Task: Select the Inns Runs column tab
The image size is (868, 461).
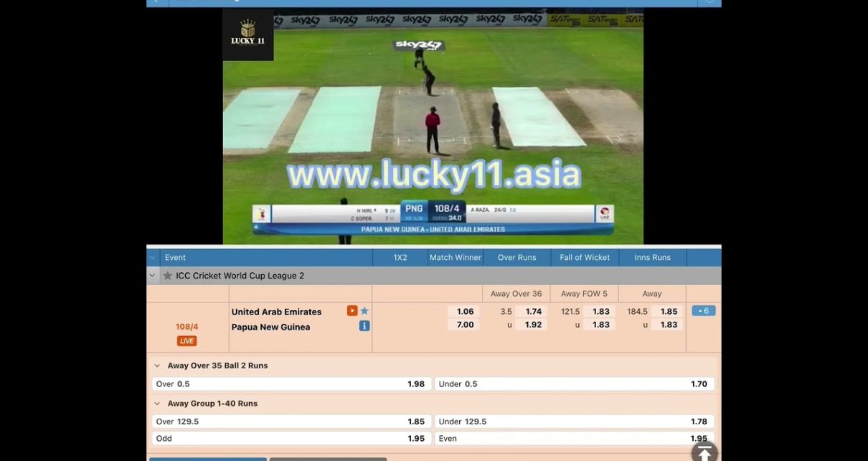Action: click(x=652, y=258)
